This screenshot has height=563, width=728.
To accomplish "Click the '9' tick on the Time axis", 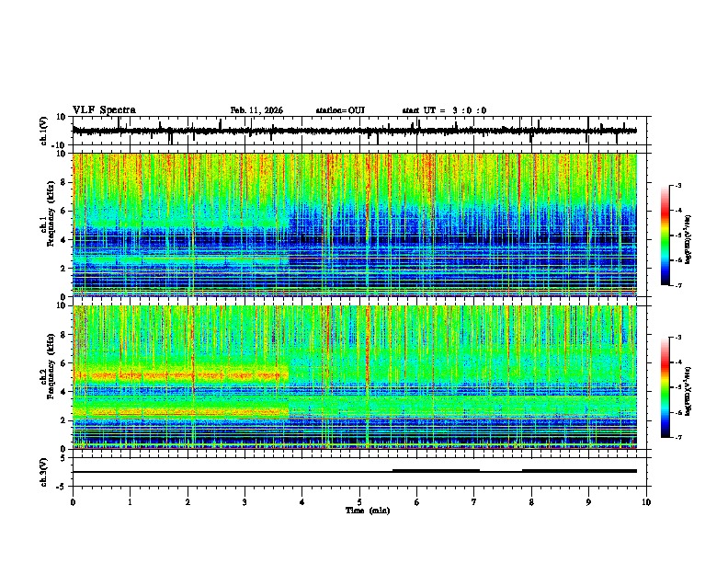I will (588, 502).
